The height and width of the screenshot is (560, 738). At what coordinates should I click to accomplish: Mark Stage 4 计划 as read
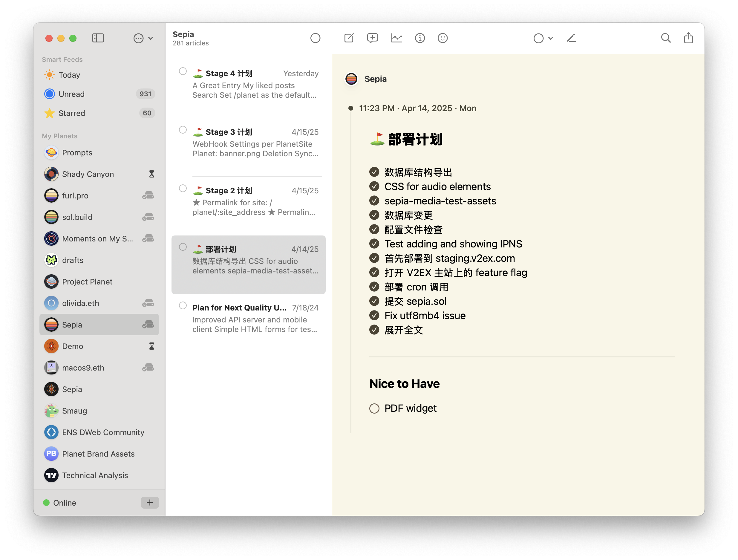pyautogui.click(x=183, y=71)
